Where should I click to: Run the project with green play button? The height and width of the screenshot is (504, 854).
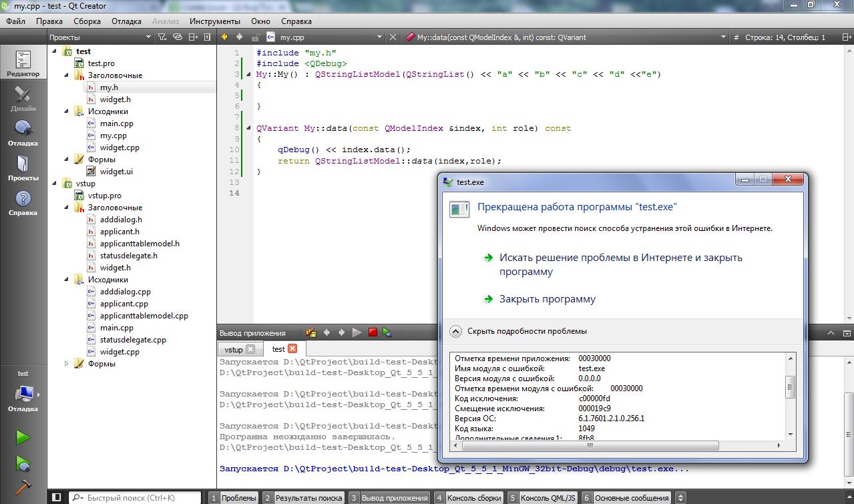(x=23, y=438)
